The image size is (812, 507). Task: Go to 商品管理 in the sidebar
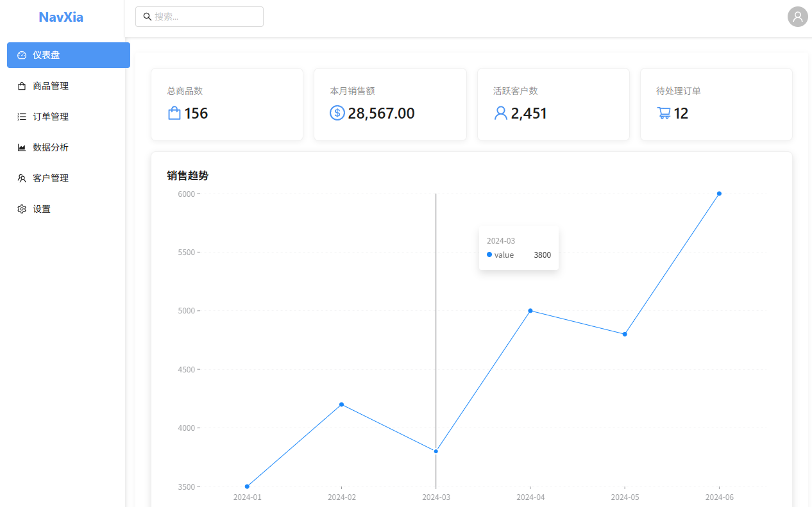[69, 86]
